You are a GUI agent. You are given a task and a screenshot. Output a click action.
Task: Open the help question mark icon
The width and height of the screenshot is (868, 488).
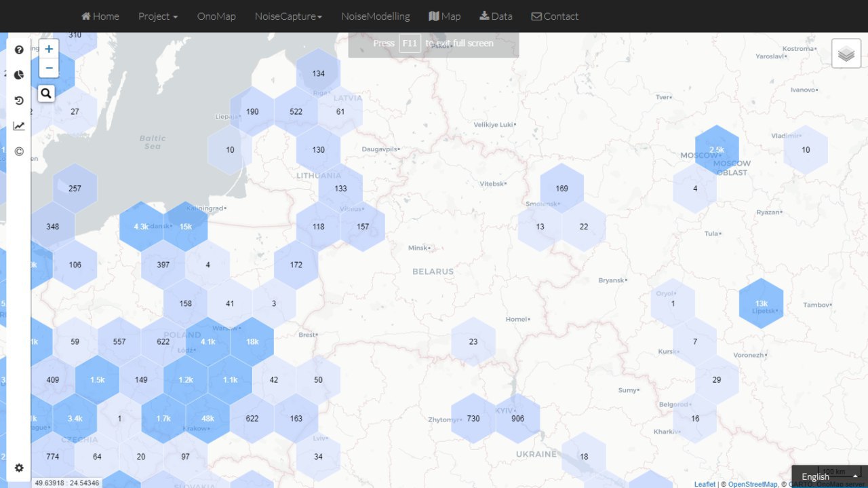click(x=19, y=50)
